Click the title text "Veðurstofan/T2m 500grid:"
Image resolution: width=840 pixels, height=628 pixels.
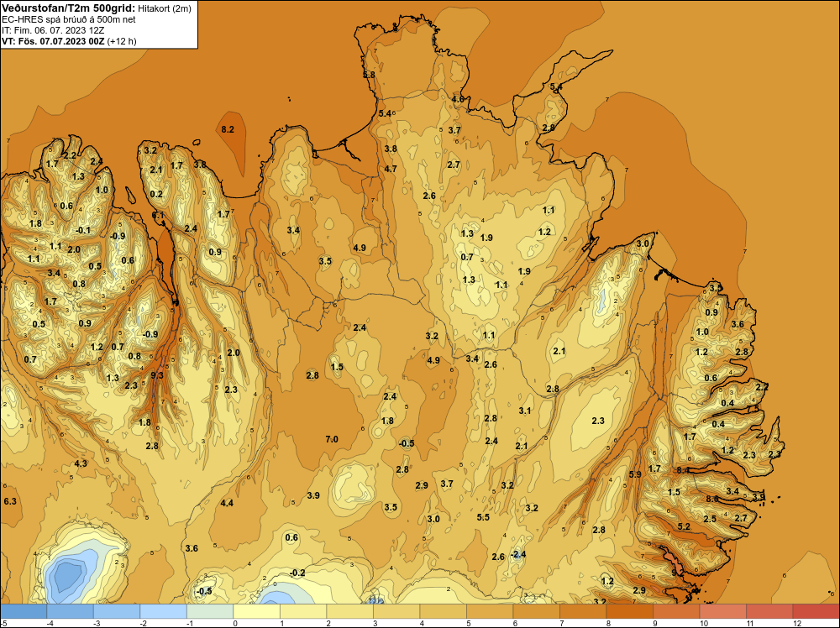point(67,8)
